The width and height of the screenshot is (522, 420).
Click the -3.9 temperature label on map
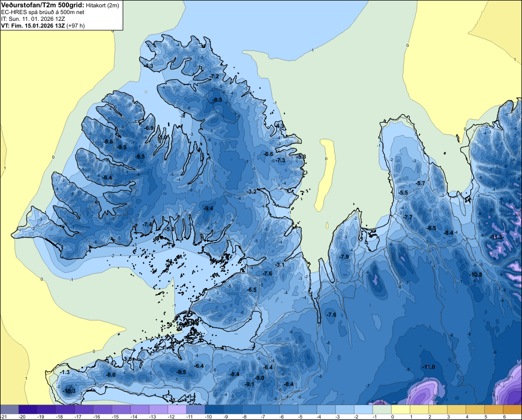tap(163, 137)
